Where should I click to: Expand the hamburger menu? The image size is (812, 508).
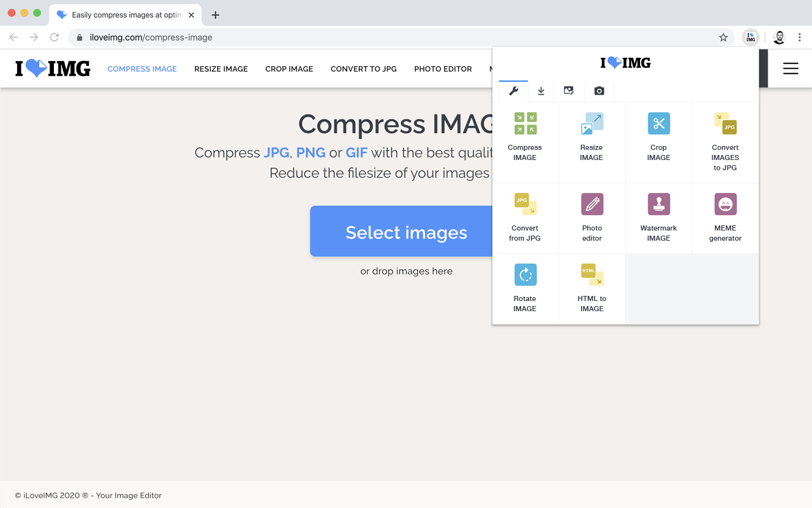[790, 68]
